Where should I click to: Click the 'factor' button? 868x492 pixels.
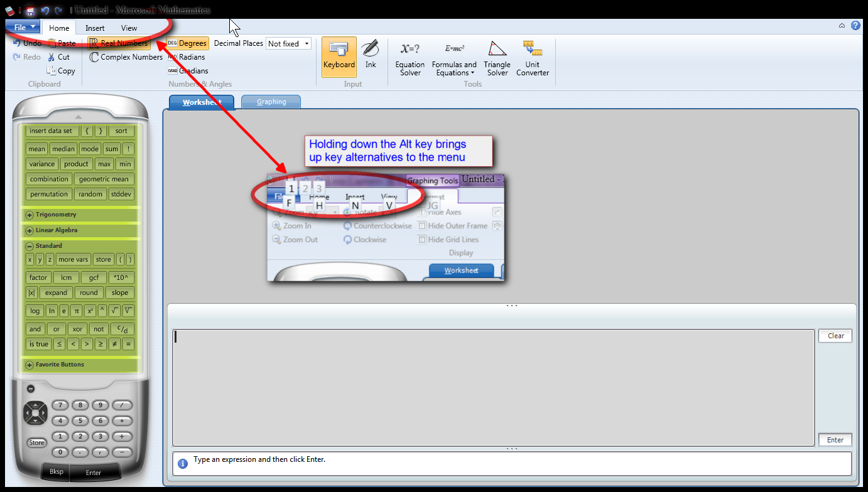pyautogui.click(x=38, y=277)
